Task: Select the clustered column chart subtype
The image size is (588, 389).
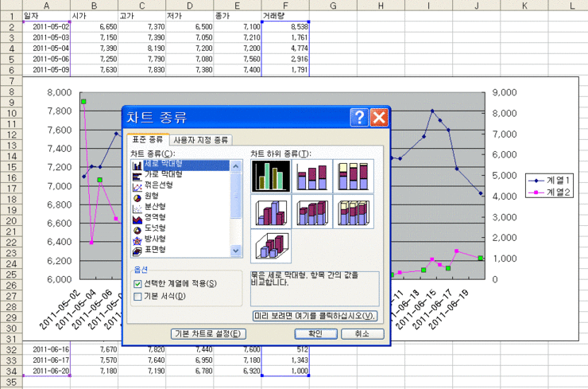Action: 270,176
